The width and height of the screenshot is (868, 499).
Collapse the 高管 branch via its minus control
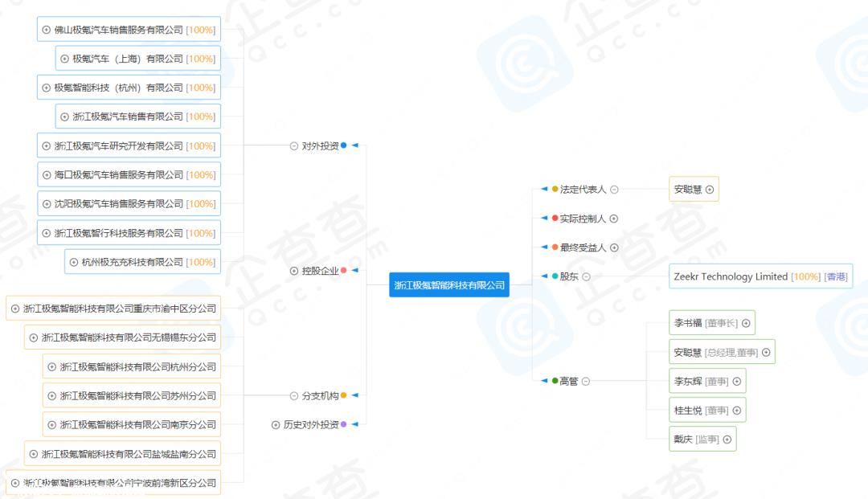coord(585,381)
